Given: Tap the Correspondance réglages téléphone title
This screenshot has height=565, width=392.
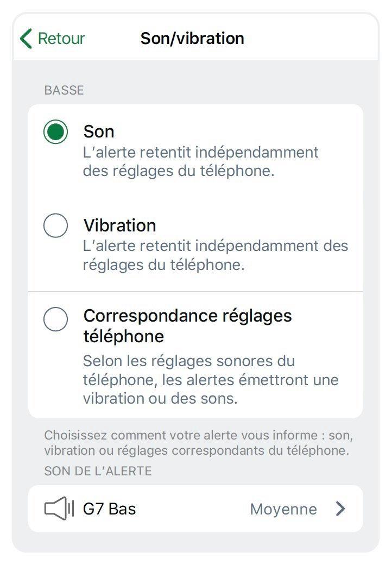Looking at the screenshot, I should [x=187, y=326].
